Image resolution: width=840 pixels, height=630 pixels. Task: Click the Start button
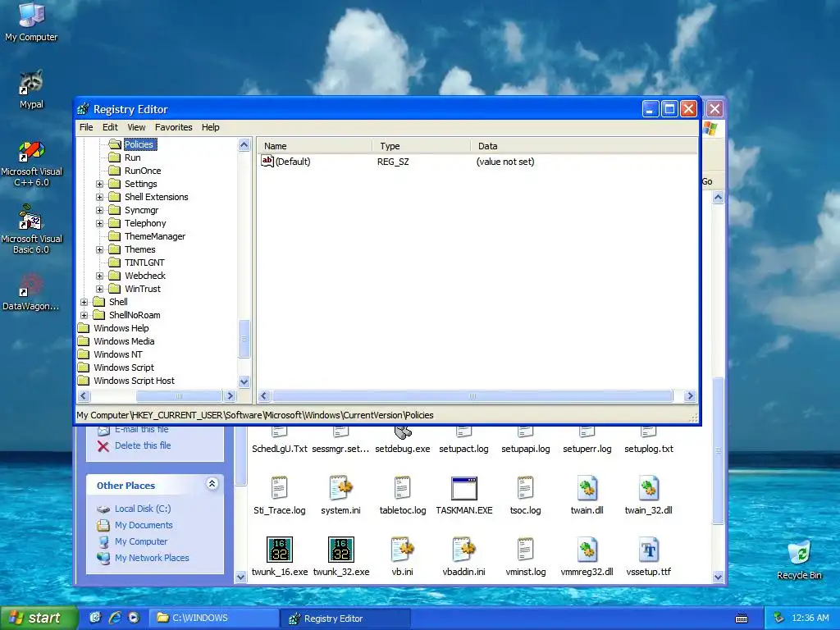pyautogui.click(x=39, y=618)
